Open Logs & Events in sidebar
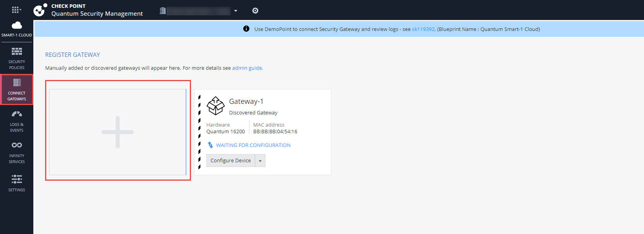Viewport: 644px width, 234px height. (16, 121)
